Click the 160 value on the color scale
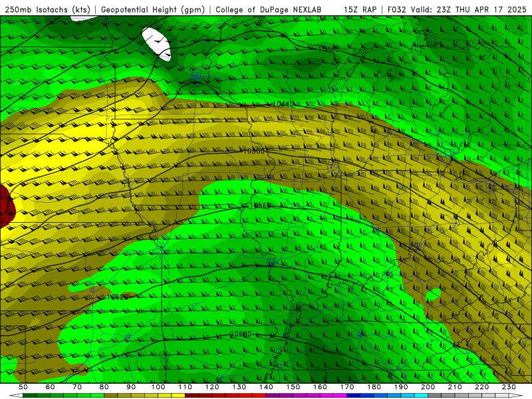 tap(320, 387)
